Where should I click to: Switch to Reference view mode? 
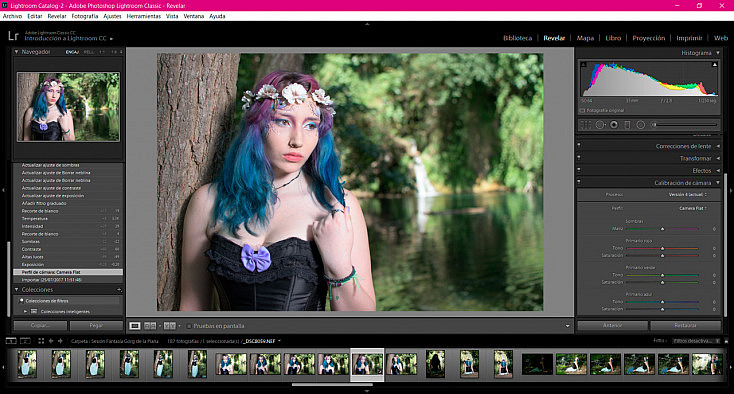click(150, 326)
